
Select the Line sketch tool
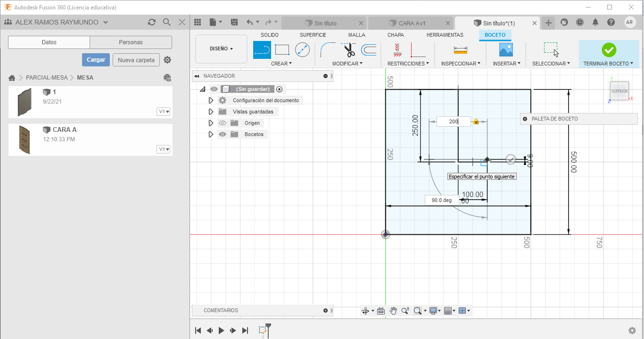click(x=262, y=50)
